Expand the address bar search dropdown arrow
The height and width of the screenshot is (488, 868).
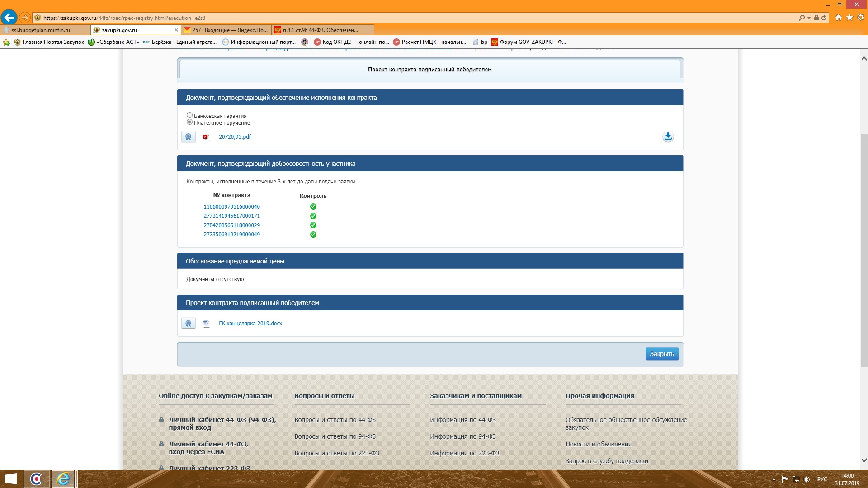[809, 18]
